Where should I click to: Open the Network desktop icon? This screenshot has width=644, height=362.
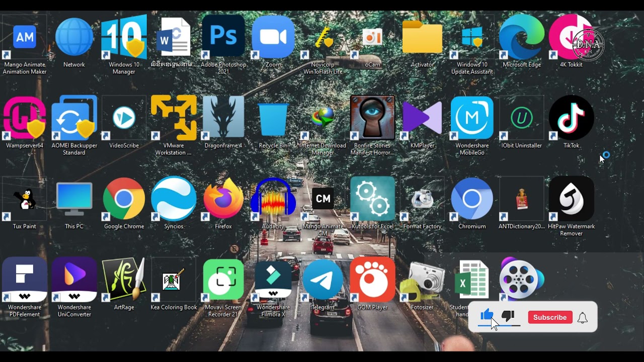[74, 38]
